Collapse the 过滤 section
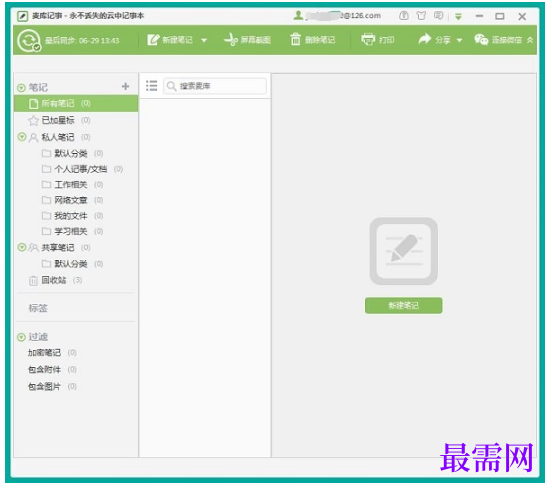This screenshot has width=552, height=489. pos(21,337)
